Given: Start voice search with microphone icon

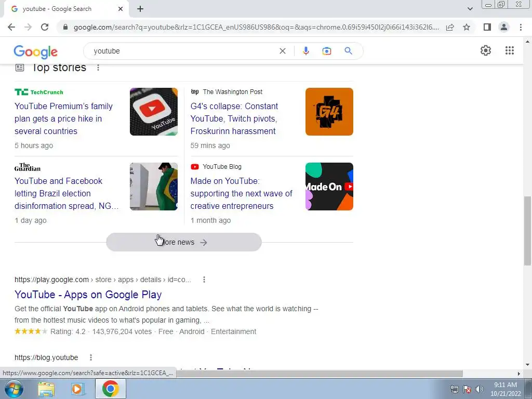Looking at the screenshot, I should click(305, 51).
